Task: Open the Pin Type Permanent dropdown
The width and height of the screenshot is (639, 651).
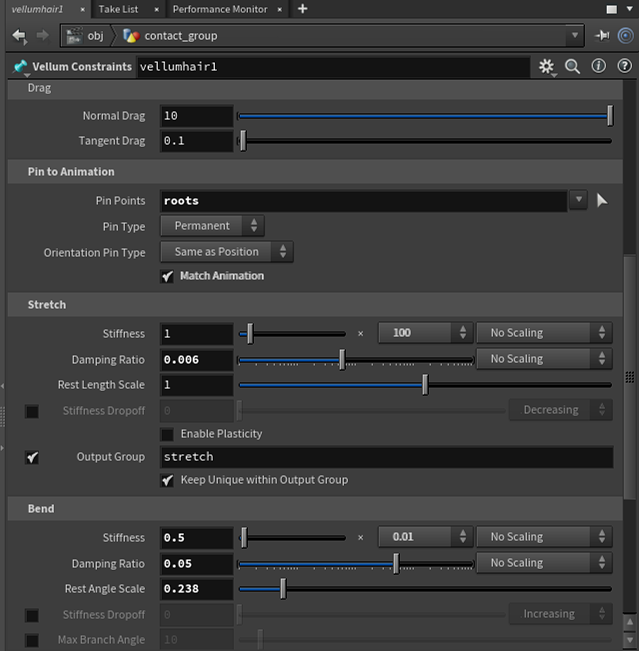Action: pyautogui.click(x=212, y=226)
